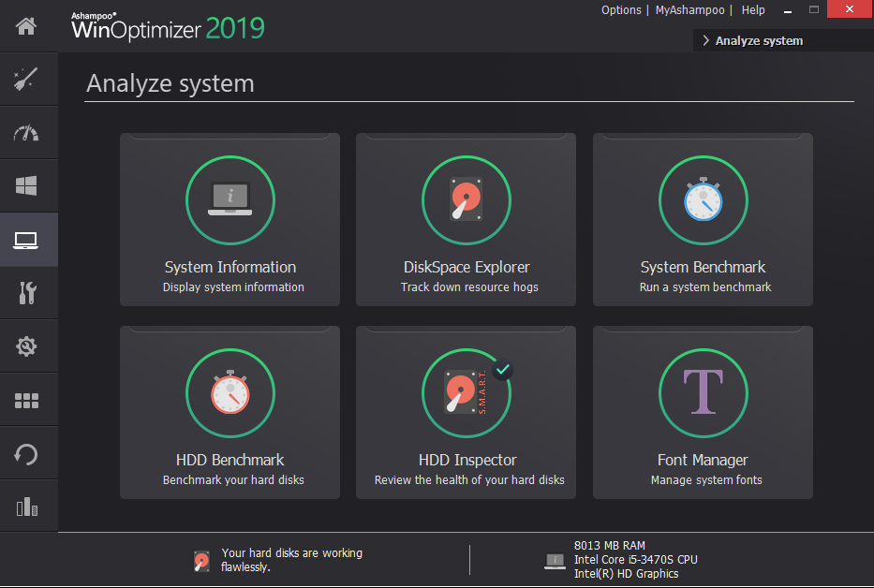Open the gear settings sidebar section
The height and width of the screenshot is (588, 874).
pyautogui.click(x=26, y=346)
